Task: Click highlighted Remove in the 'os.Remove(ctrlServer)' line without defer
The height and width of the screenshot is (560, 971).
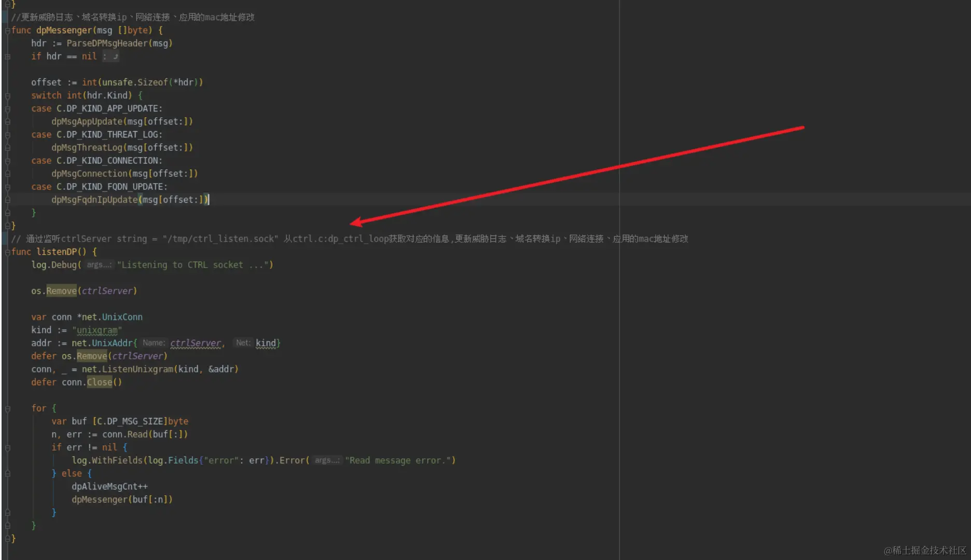Action: click(x=61, y=290)
